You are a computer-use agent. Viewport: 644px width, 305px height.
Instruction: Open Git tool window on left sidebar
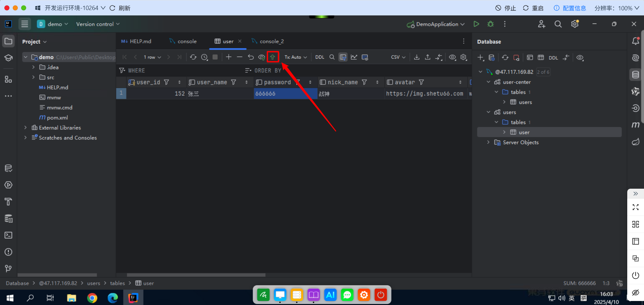8,268
